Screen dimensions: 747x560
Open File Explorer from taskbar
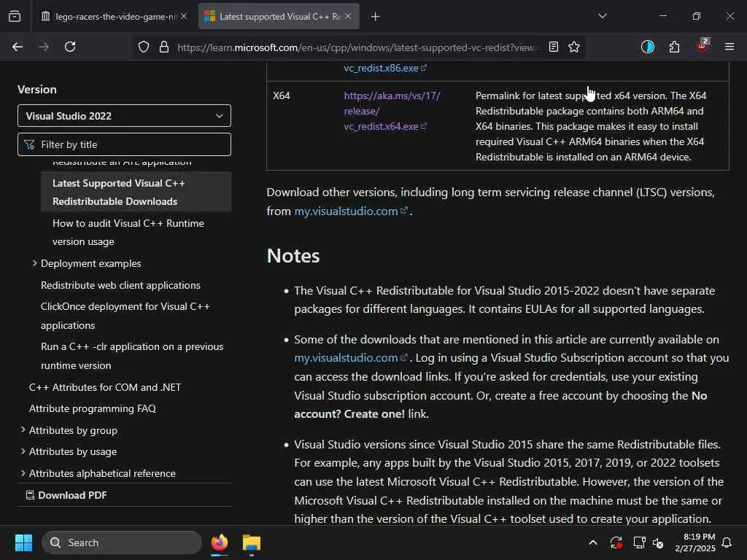click(252, 542)
